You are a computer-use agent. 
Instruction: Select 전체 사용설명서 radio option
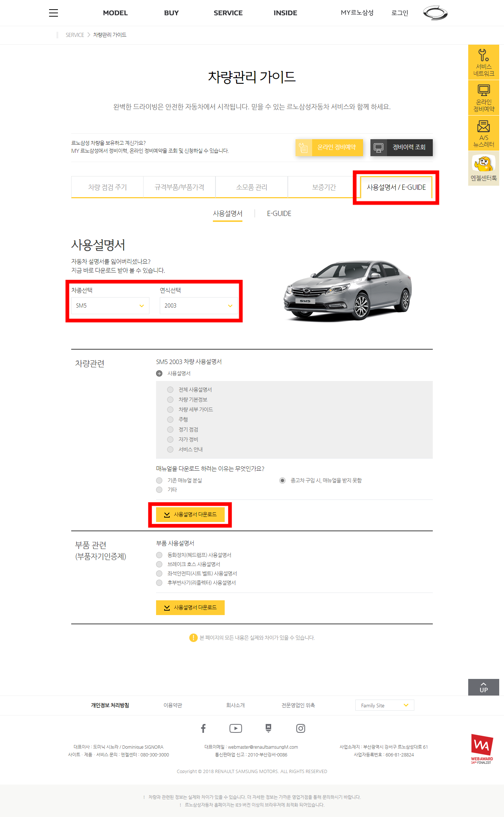tap(170, 389)
